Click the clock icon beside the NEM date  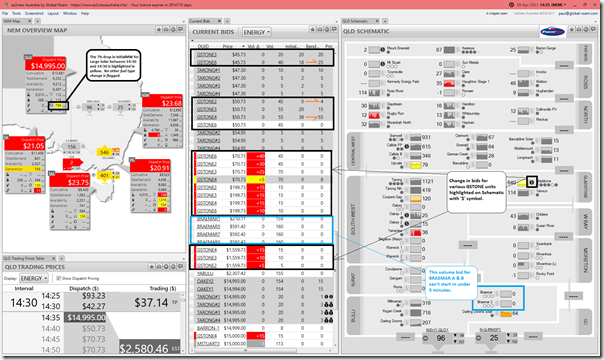tap(512, 5)
